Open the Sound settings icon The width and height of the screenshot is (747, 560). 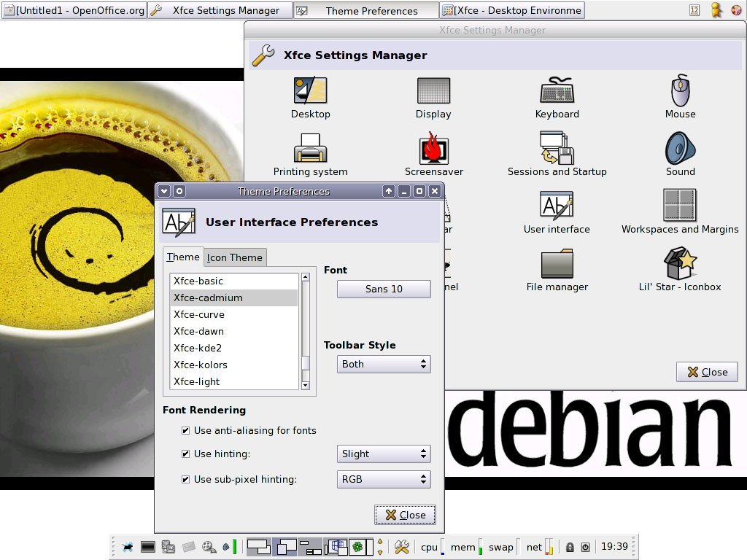(680, 155)
